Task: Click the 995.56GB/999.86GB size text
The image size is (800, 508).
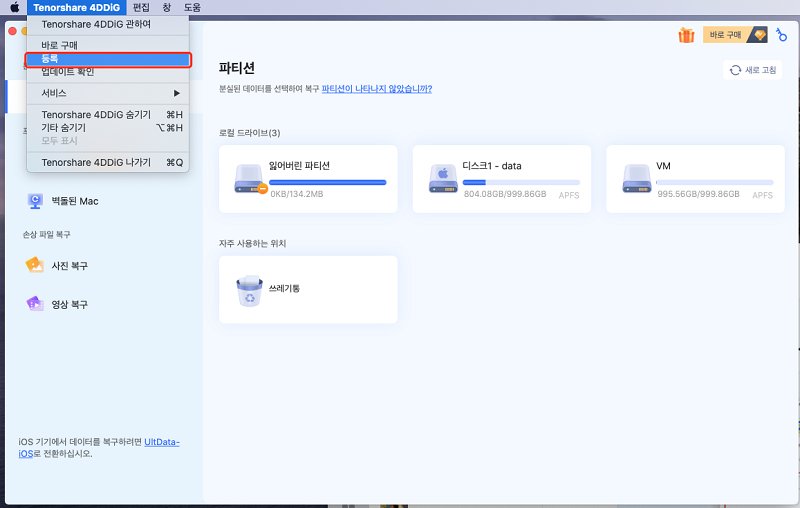Action: pyautogui.click(x=698, y=194)
